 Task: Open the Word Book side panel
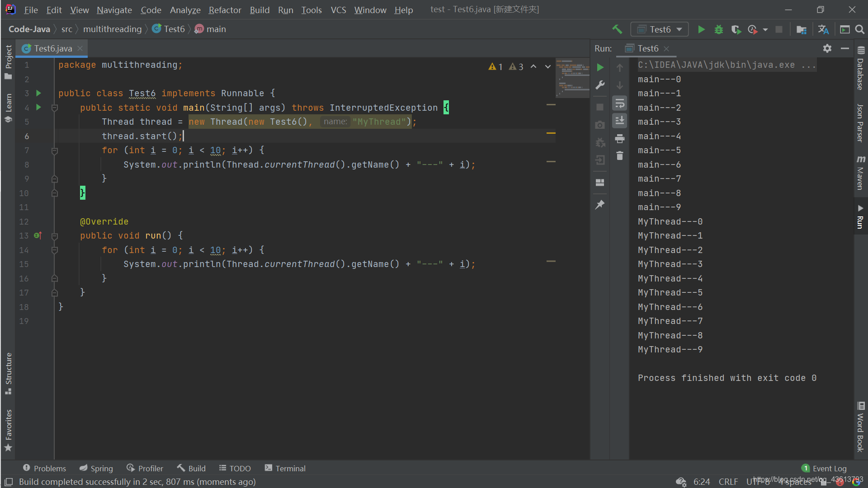click(860, 427)
